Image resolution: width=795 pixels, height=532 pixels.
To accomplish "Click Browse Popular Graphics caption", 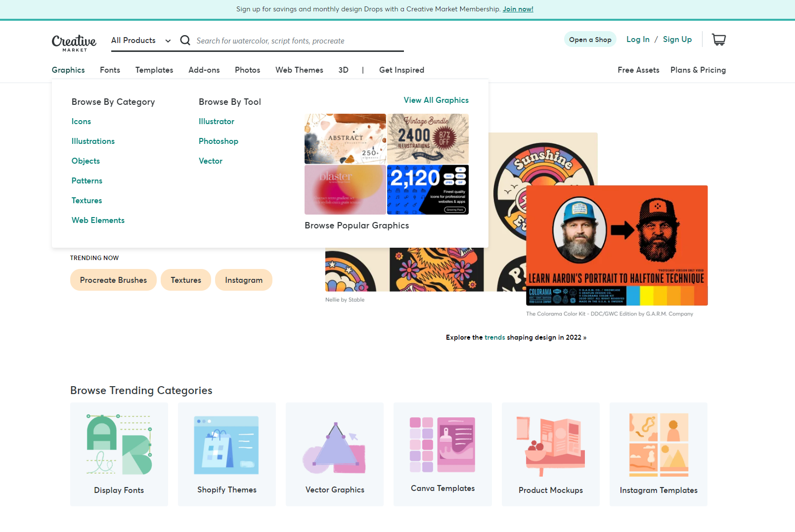I will click(x=357, y=225).
